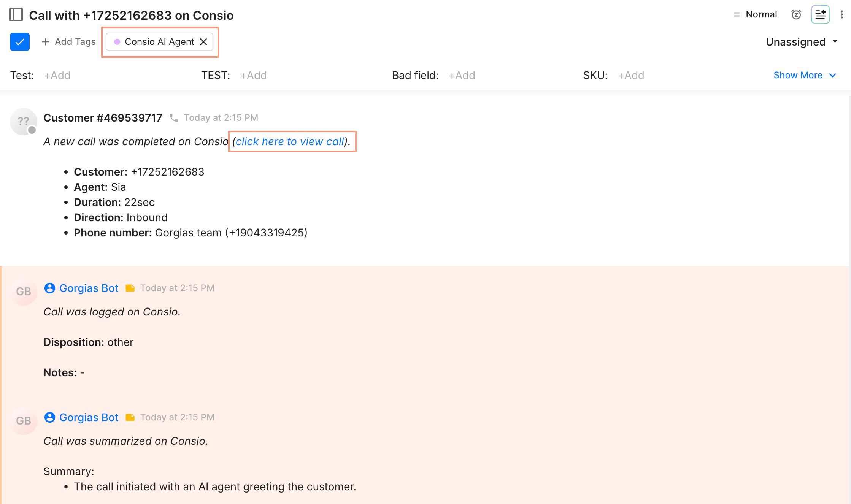
Task: Open the three-dot more options menu
Action: coord(841,14)
